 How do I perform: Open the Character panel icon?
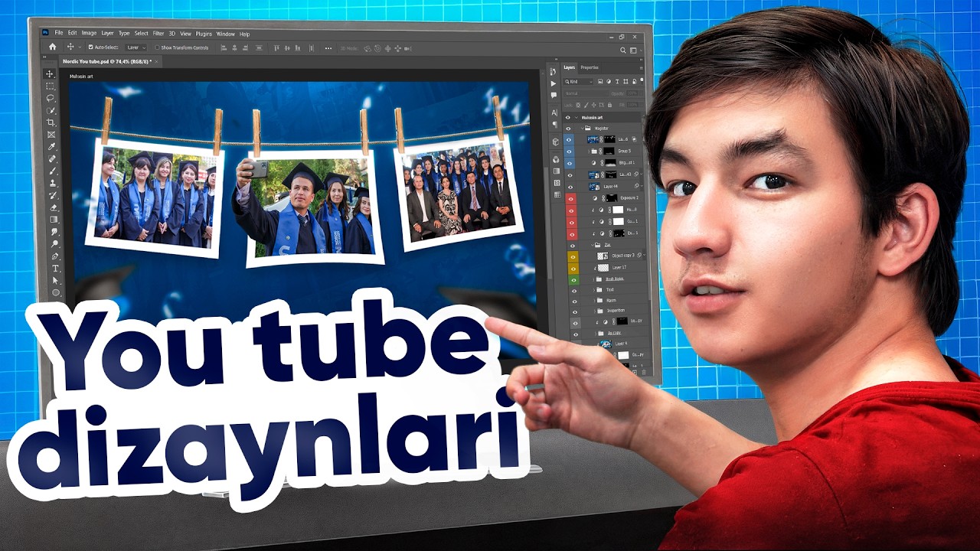(554, 112)
